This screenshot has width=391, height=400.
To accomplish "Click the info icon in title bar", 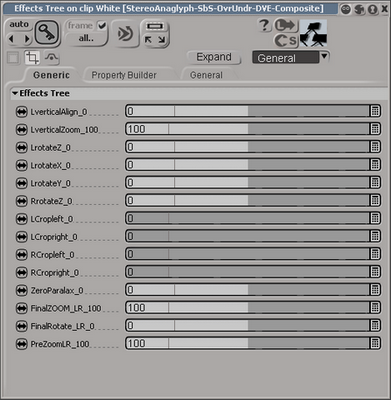I will point(372,9).
